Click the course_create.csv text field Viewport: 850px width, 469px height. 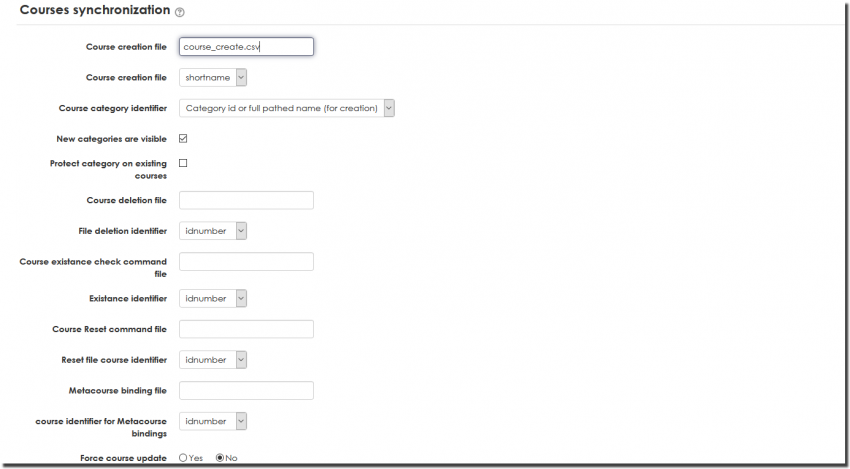(246, 46)
